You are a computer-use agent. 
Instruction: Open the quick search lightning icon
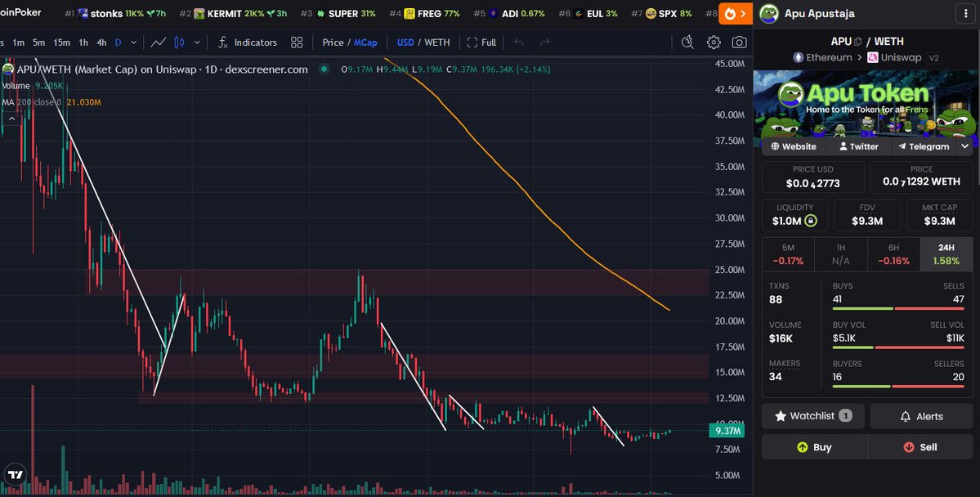pos(687,43)
